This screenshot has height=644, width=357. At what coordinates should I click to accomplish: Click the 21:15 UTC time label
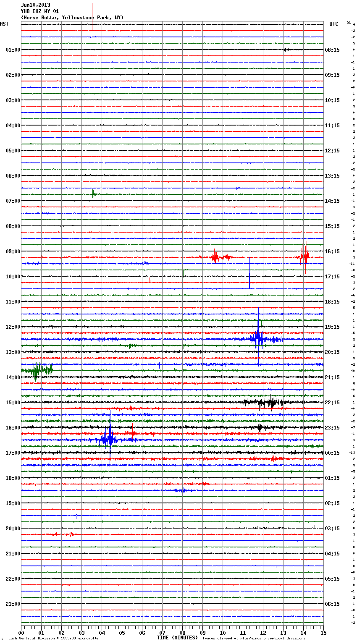click(x=332, y=377)
